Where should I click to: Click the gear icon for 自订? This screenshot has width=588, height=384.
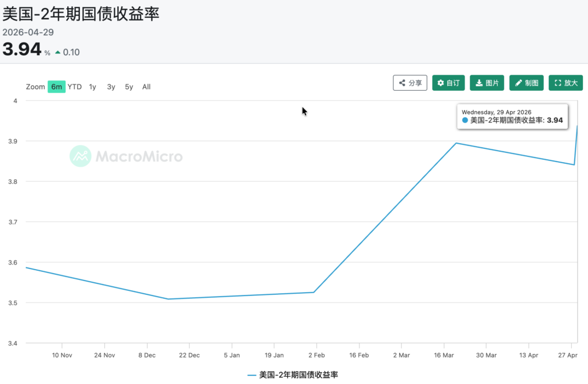[x=440, y=83]
